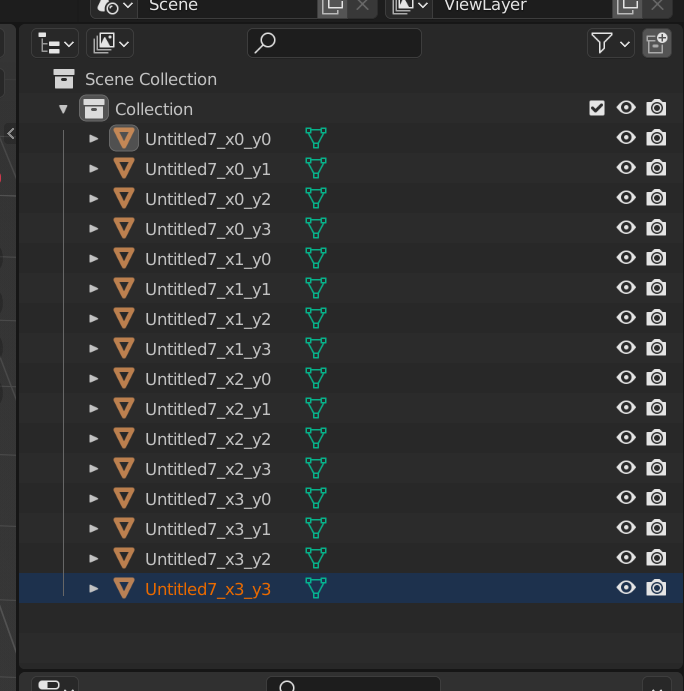Select the Untitled7_x1_y2 object name
This screenshot has width=684, height=691.
(x=208, y=319)
